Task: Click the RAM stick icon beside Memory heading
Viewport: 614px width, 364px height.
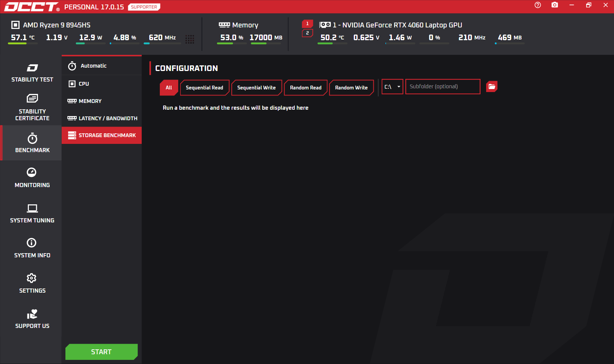Action: pos(224,25)
